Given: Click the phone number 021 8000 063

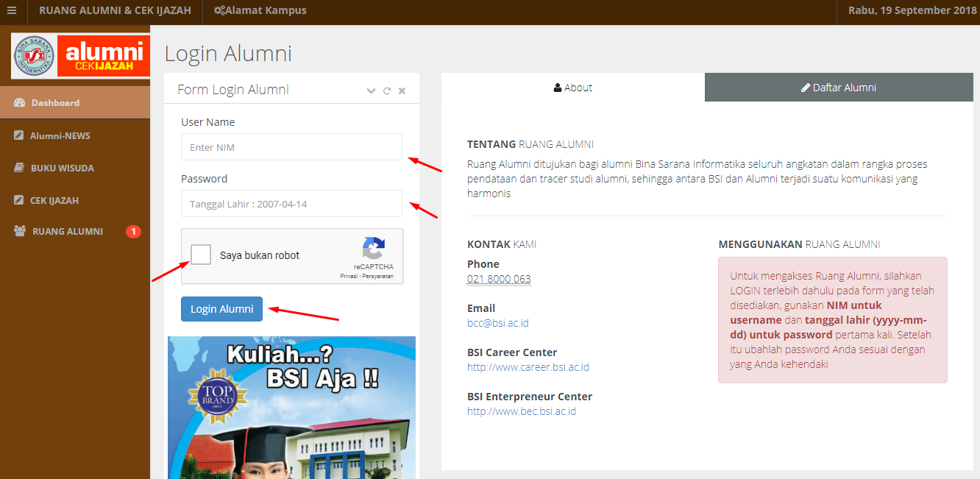Looking at the screenshot, I should coord(499,279).
